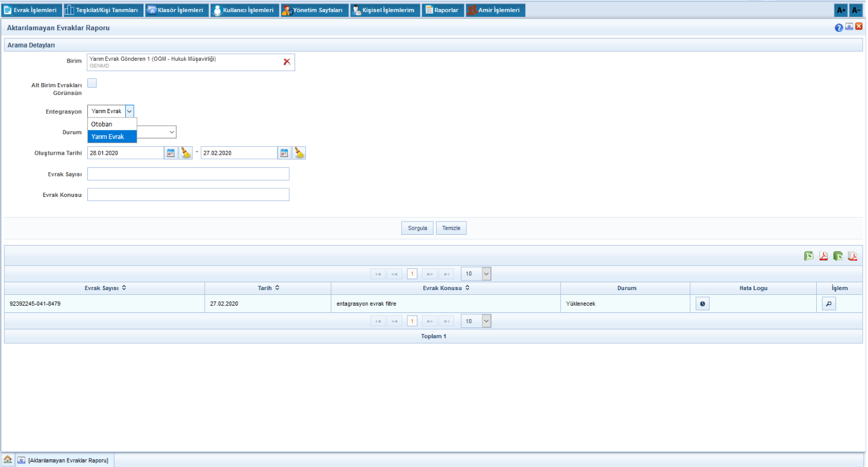Open the Amir İşlemleri menu
868x467 pixels.
click(496, 10)
